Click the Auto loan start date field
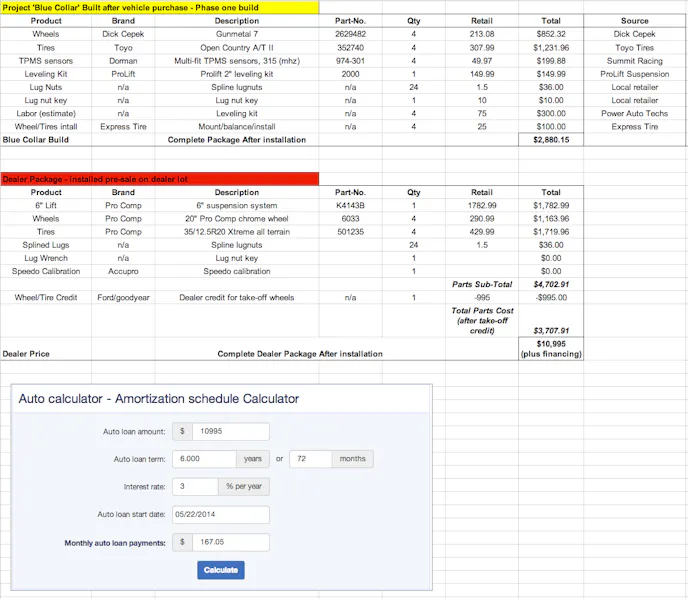Screen dimensions: 688x599 [220, 515]
